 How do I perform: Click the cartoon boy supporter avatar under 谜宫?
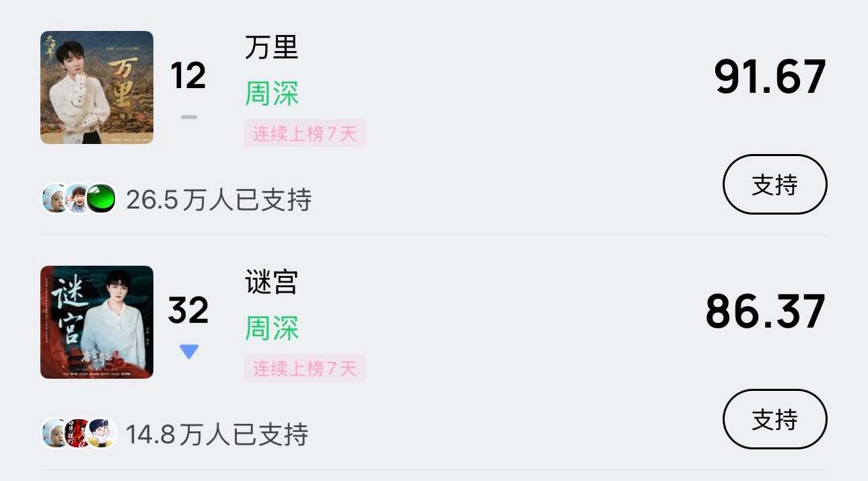(x=101, y=433)
